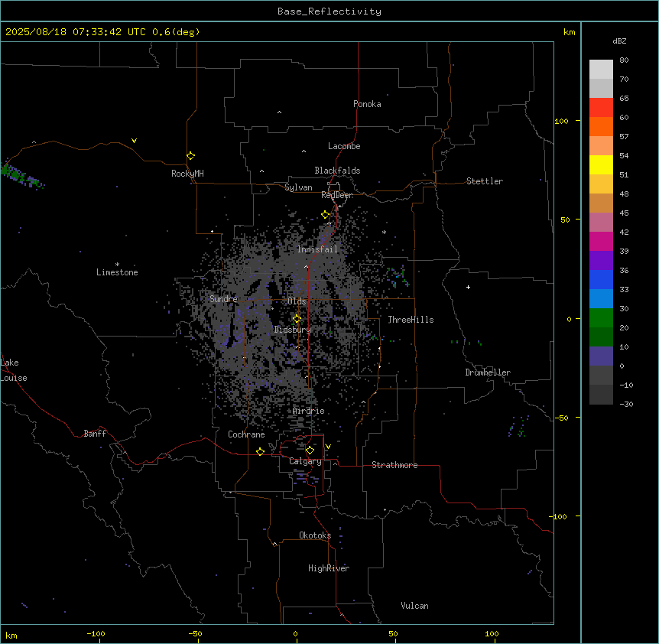The height and width of the screenshot is (644, 659).
Task: Select the Olds label
Action: 297,301
